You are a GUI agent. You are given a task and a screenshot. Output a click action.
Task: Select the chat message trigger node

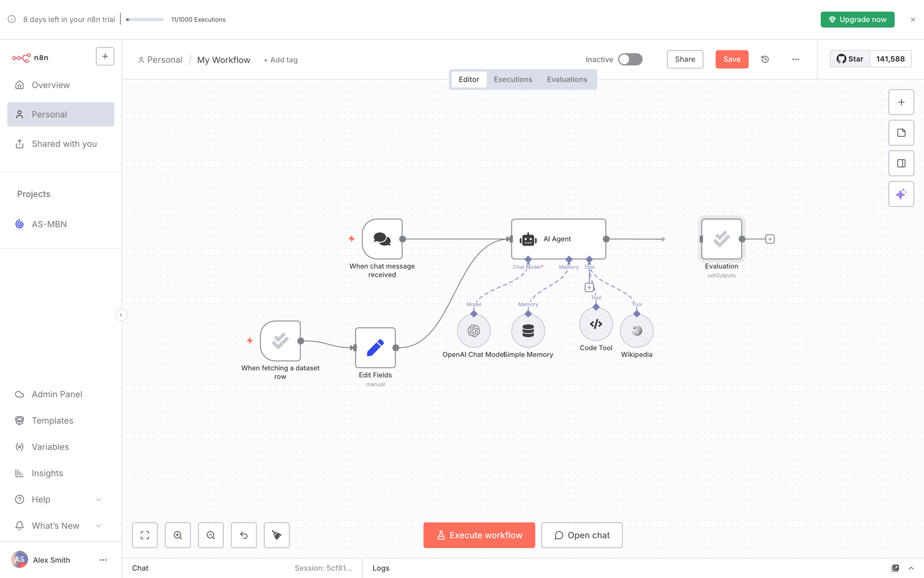tap(382, 239)
